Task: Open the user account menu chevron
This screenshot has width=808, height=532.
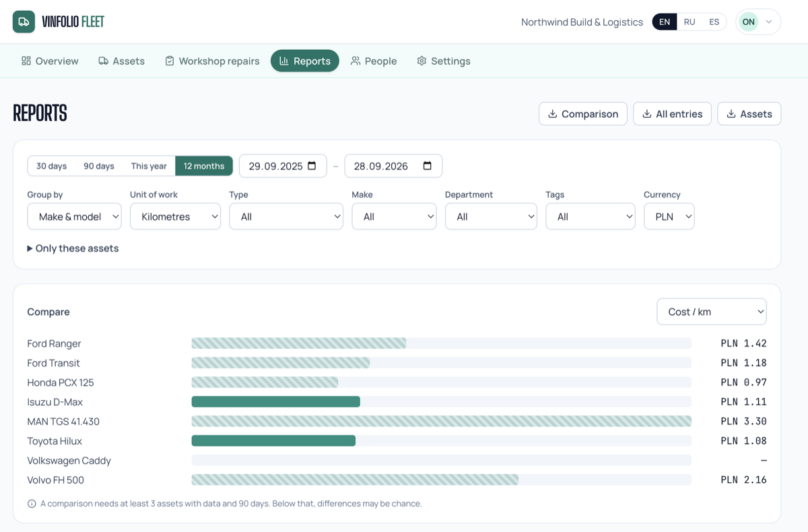Action: 769,22
